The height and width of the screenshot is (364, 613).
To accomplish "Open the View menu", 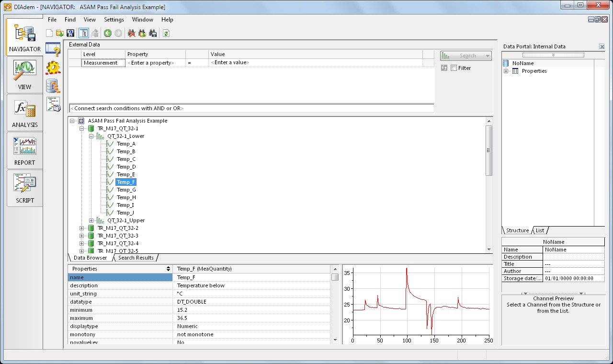I will pyautogui.click(x=90, y=20).
